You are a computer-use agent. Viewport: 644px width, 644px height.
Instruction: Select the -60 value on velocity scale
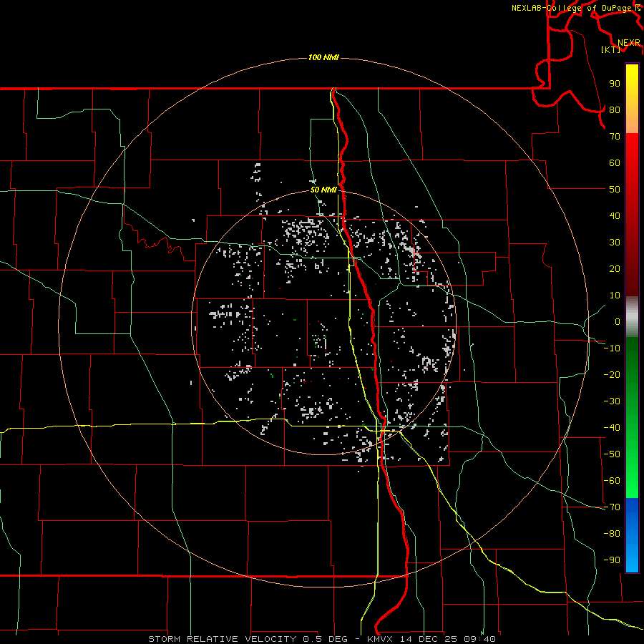[612, 481]
